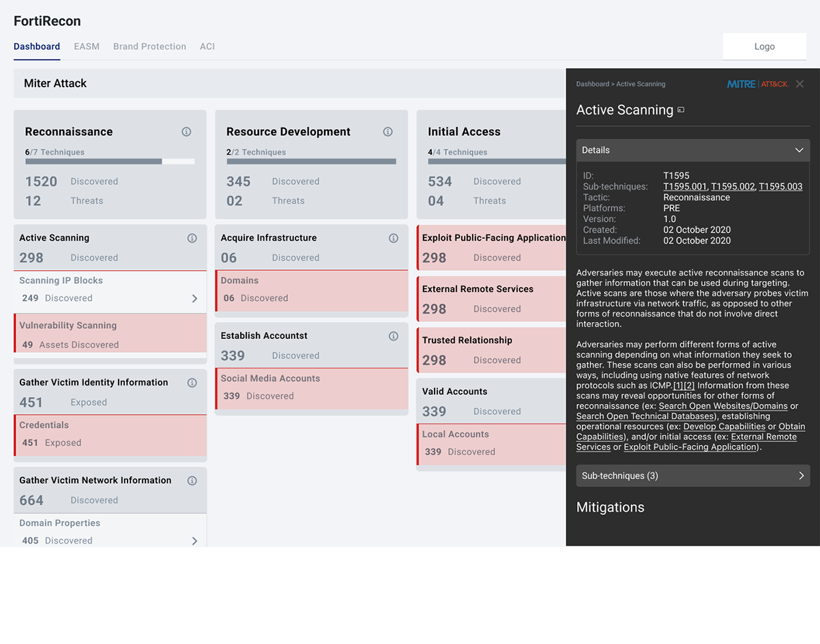This screenshot has width=820, height=644.
Task: Expand the Domain Properties row
Action: click(194, 540)
